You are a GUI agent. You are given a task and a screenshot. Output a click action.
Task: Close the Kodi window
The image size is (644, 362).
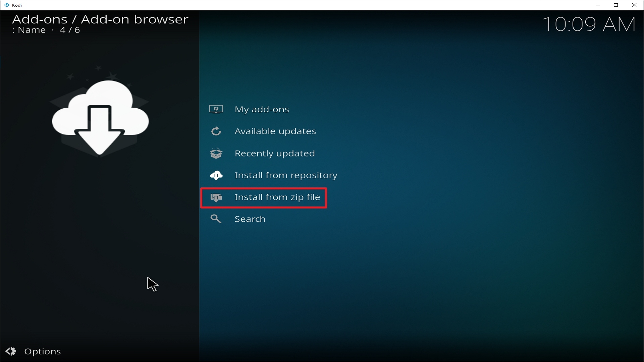pos(634,5)
